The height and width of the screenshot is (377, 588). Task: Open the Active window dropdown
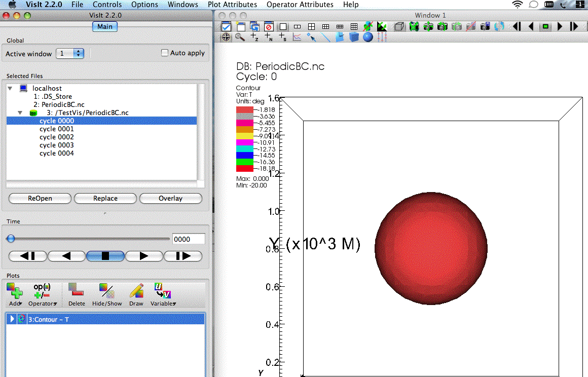(78, 53)
